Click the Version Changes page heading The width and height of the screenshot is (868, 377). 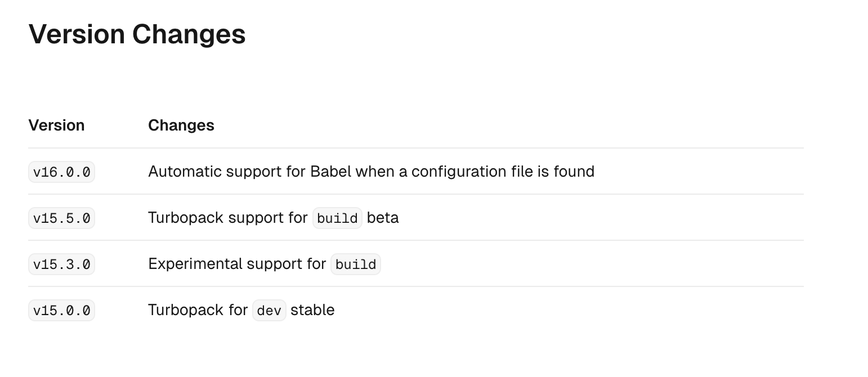tap(137, 34)
